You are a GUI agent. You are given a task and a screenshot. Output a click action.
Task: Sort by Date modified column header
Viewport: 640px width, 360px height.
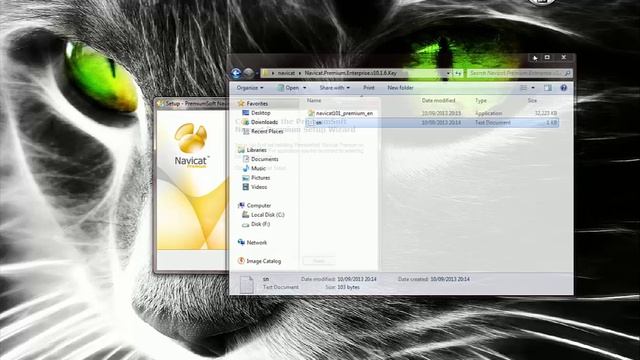438,100
